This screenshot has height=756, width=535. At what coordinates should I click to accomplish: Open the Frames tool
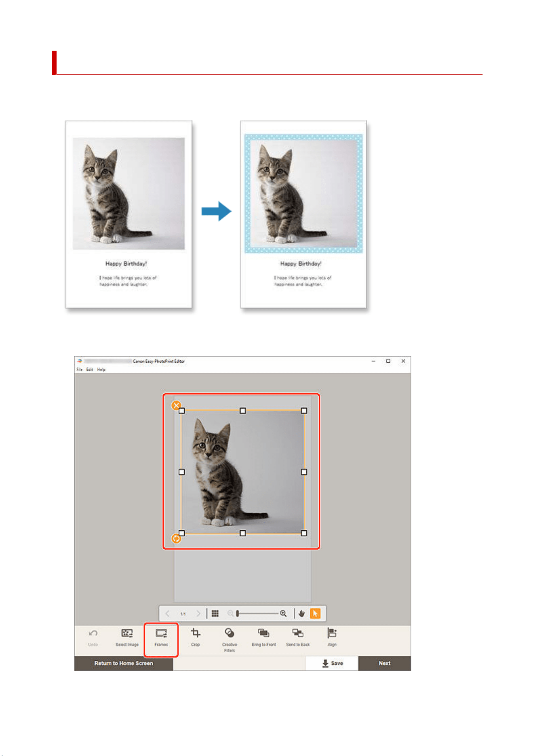point(161,637)
